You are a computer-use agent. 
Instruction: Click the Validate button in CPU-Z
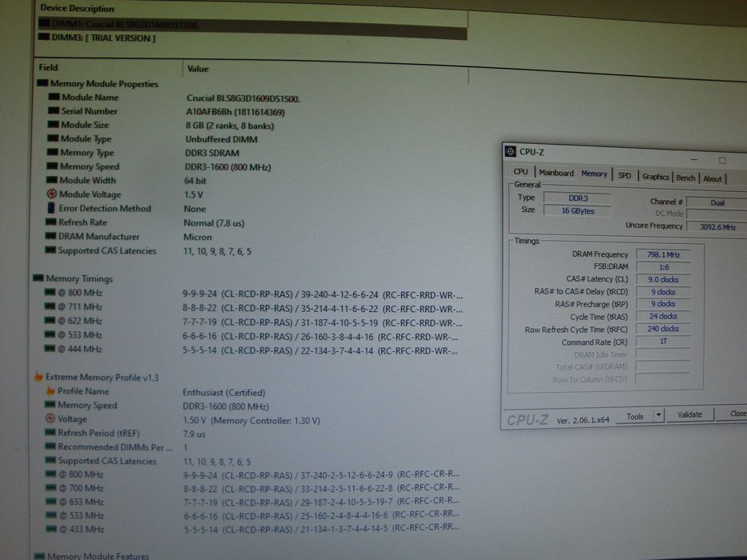690,414
